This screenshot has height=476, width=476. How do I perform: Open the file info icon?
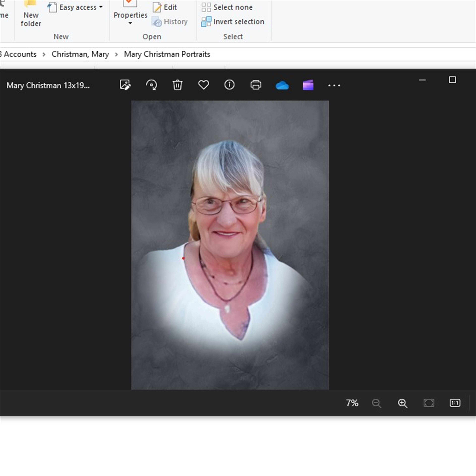pyautogui.click(x=229, y=85)
